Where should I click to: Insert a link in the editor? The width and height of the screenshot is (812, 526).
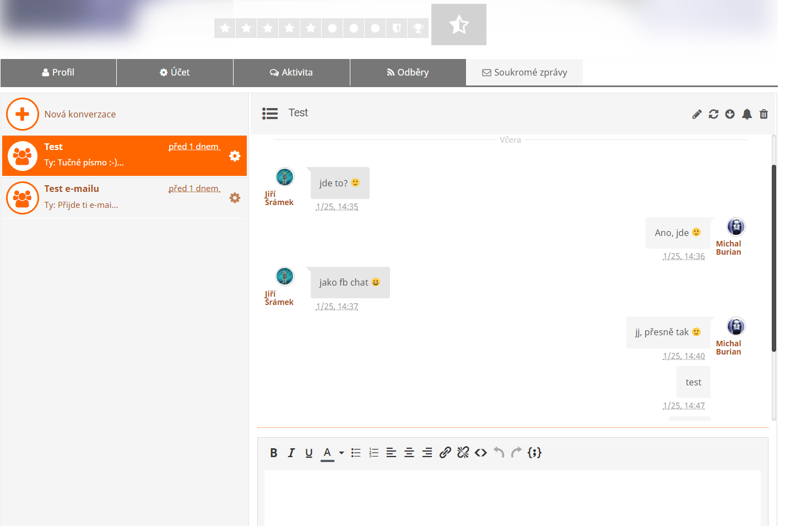pos(445,453)
